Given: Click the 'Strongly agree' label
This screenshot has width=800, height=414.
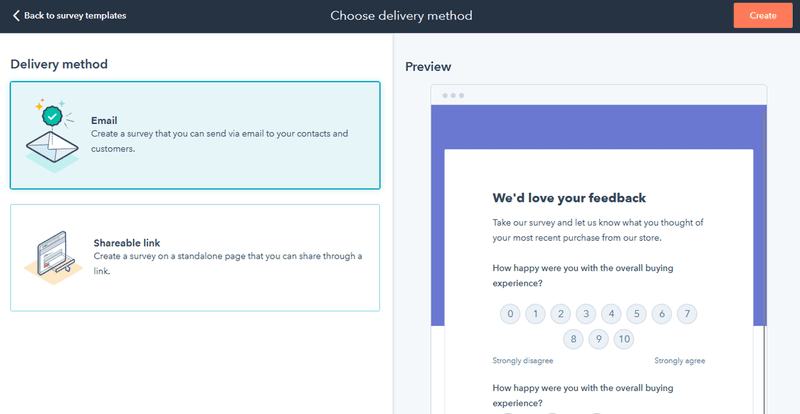Looking at the screenshot, I should (x=680, y=361).
